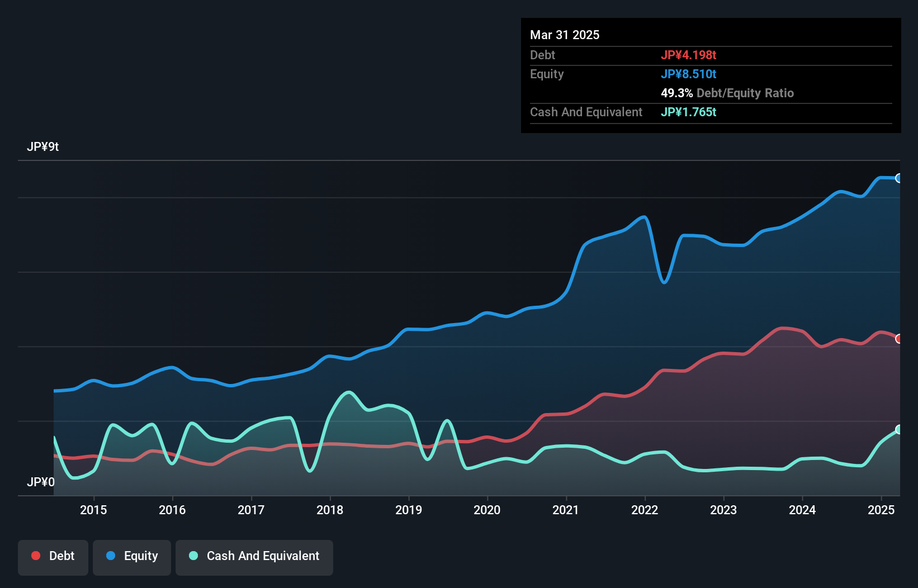Click the 2017 x-axis label
Image resolution: width=918 pixels, height=588 pixels.
pyautogui.click(x=251, y=510)
